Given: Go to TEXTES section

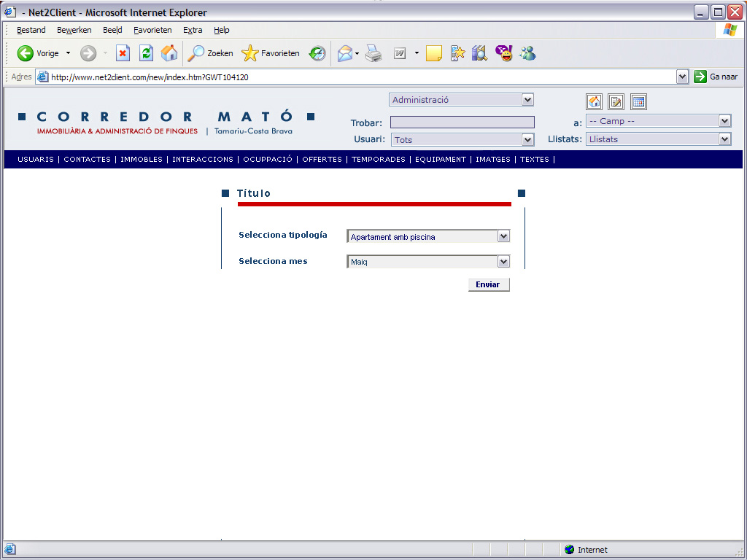Looking at the screenshot, I should pos(535,160).
